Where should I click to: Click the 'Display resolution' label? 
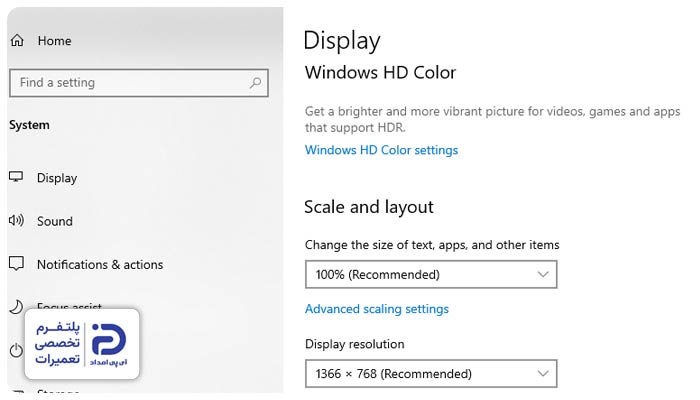(x=354, y=344)
